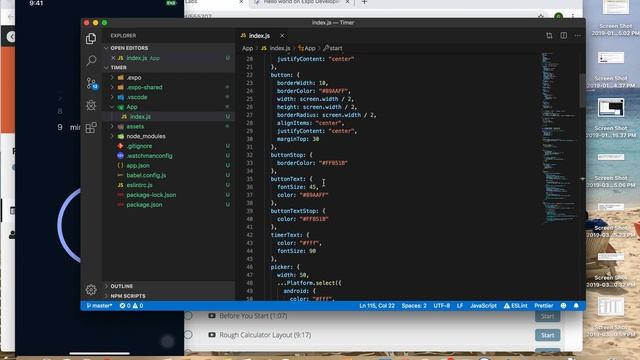
Task: Expand the assets folder
Action: click(169, 126)
